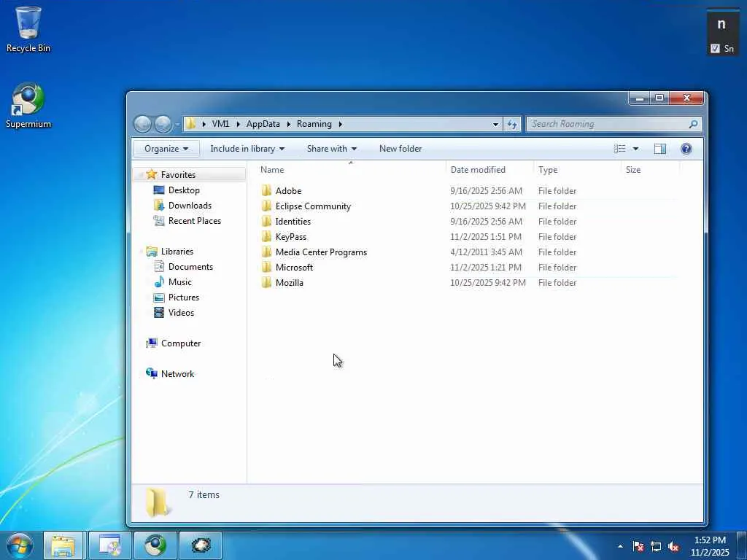This screenshot has width=747, height=560.
Task: Click Windows Explorer taskbar icon
Action: tap(63, 545)
